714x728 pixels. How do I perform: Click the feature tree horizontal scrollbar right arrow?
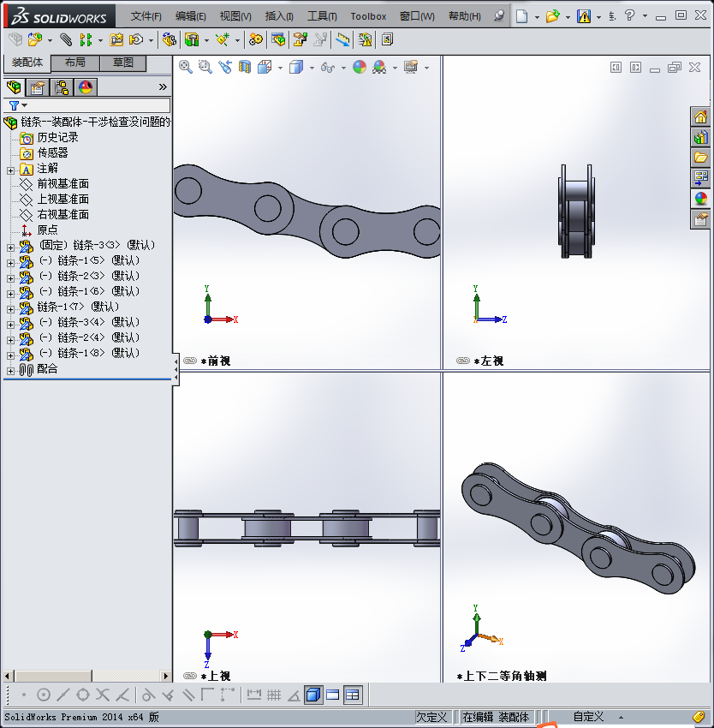[x=166, y=676]
